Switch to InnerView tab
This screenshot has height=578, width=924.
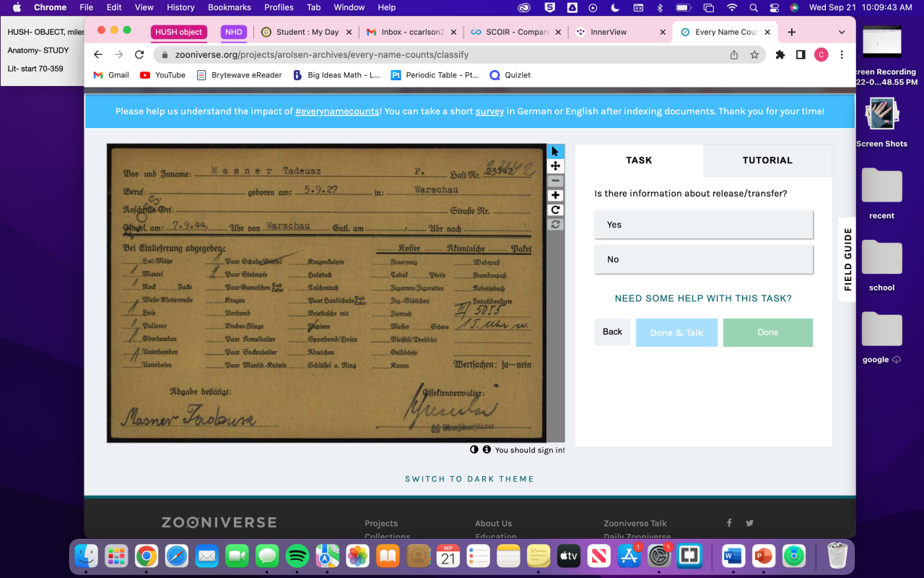(x=621, y=32)
